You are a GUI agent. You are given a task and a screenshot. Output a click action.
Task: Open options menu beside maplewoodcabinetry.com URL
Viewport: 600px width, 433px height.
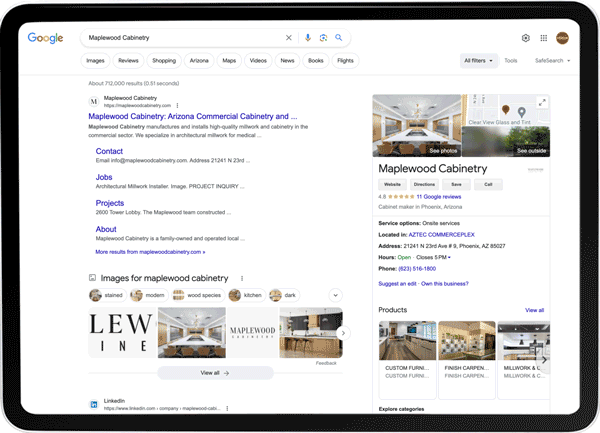pos(177,105)
